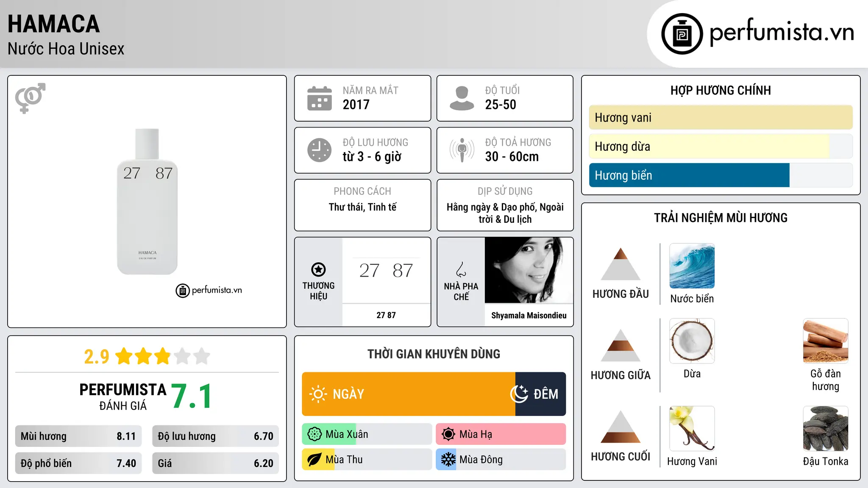Click the PERFUMISTA ĐÁNH GIÁ label
Image resolution: width=868 pixels, height=488 pixels.
pos(123,396)
